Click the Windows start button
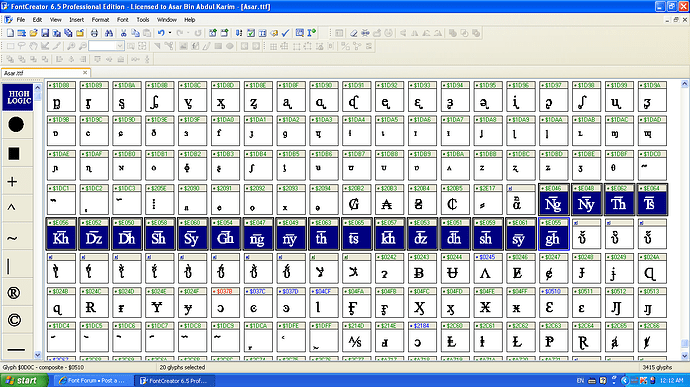 coord(24,380)
